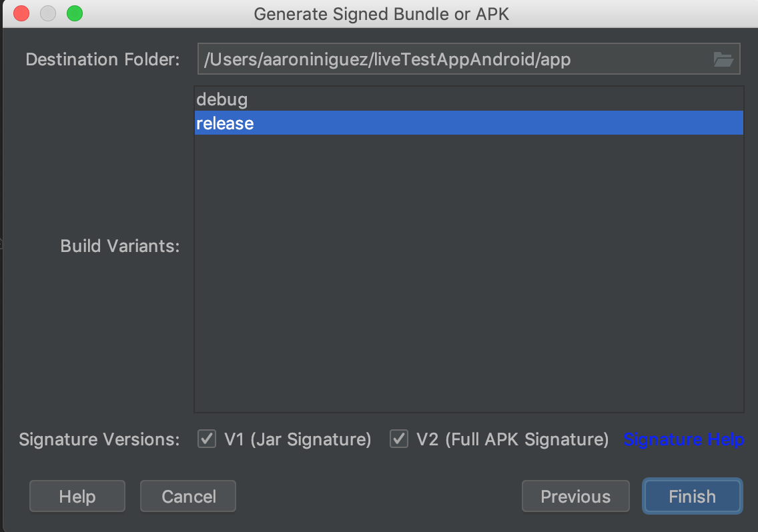Image resolution: width=758 pixels, height=532 pixels.
Task: Uncheck the V1 (Jar Signature) checkbox
Action: tap(208, 439)
